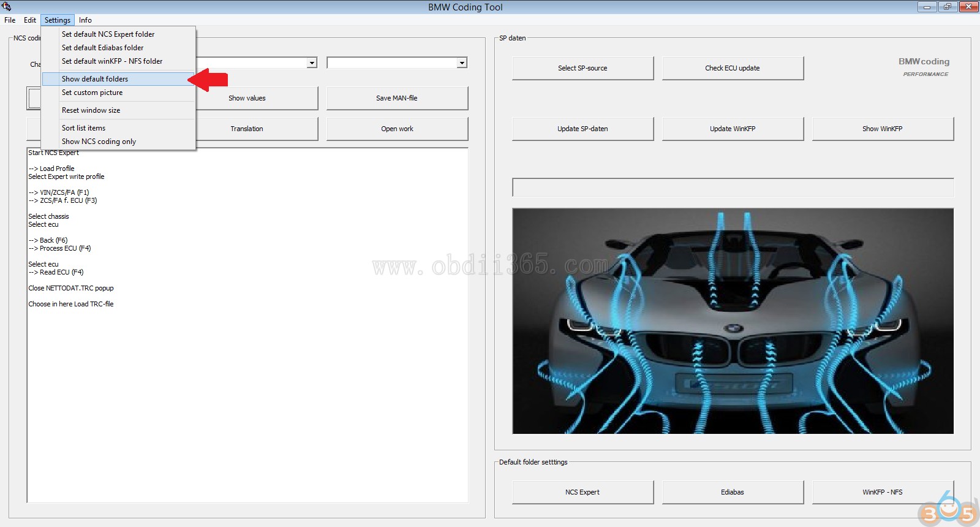Expand the second NCS coding combo box

pos(462,63)
